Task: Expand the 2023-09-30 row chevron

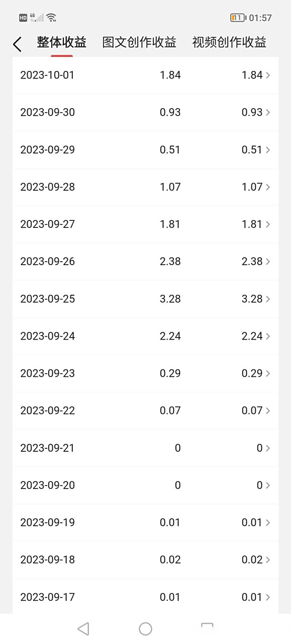Action: click(268, 112)
